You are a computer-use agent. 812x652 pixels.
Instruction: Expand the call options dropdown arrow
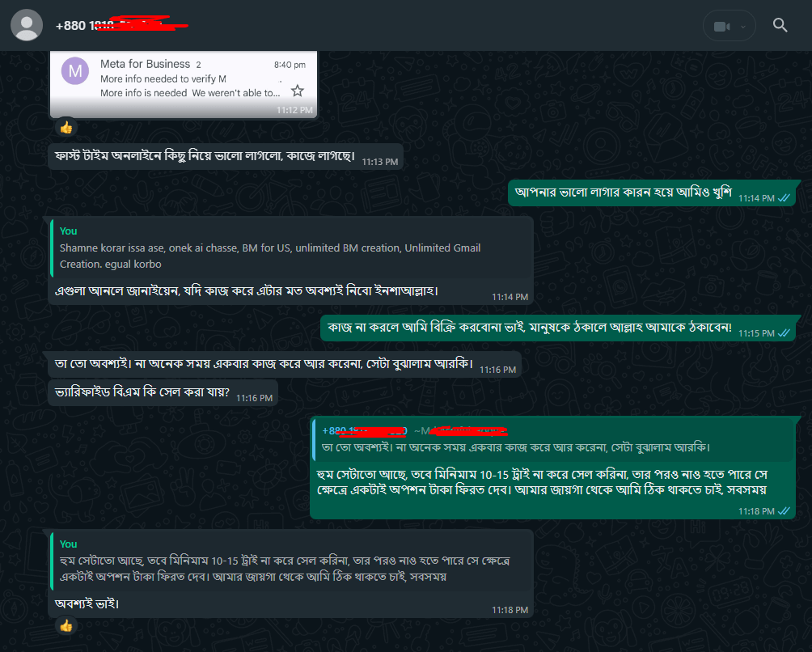743,27
